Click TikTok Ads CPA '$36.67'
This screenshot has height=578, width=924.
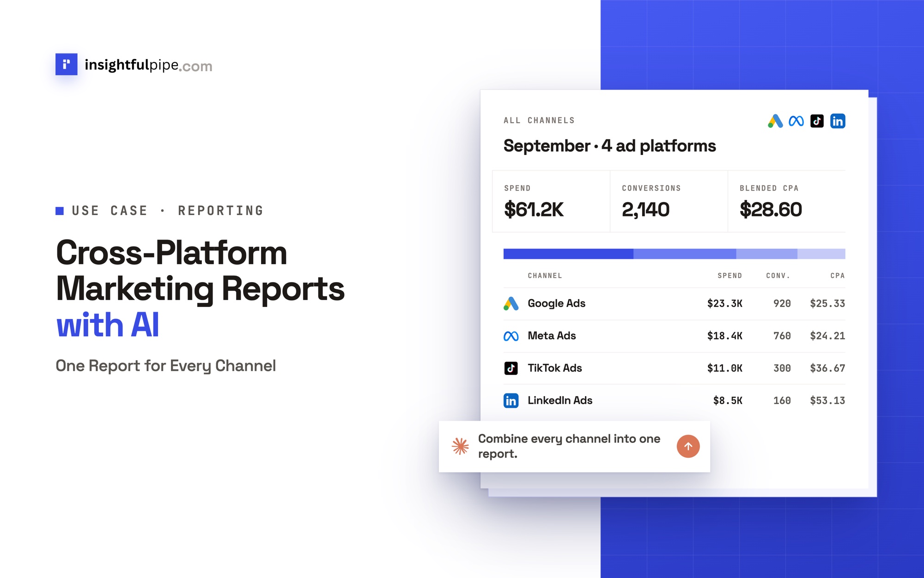pos(827,368)
